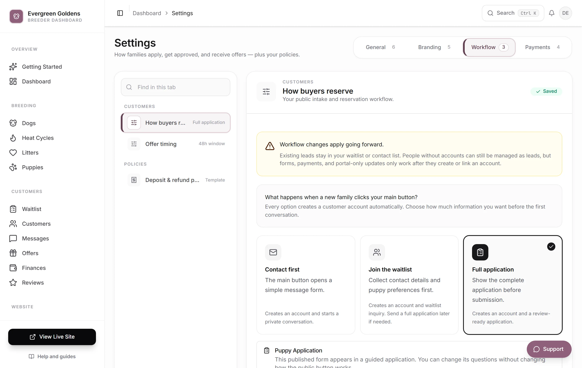Image resolution: width=588 pixels, height=368 pixels.
Task: Click the Offer timing sliders icon
Action: coord(134,144)
